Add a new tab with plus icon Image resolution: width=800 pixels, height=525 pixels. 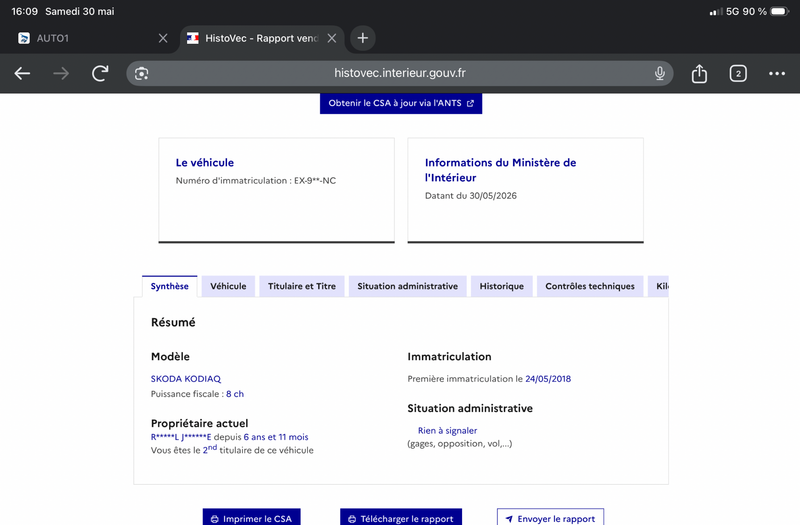363,38
